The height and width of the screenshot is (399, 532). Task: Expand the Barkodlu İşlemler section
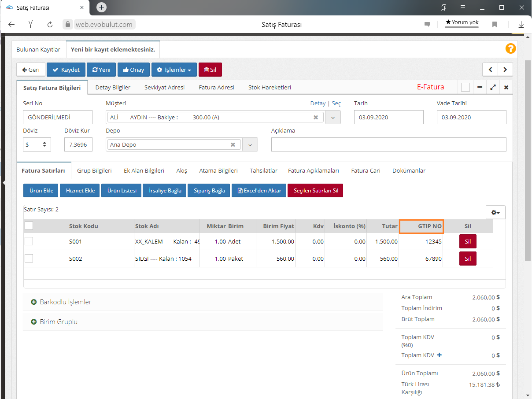coord(61,302)
